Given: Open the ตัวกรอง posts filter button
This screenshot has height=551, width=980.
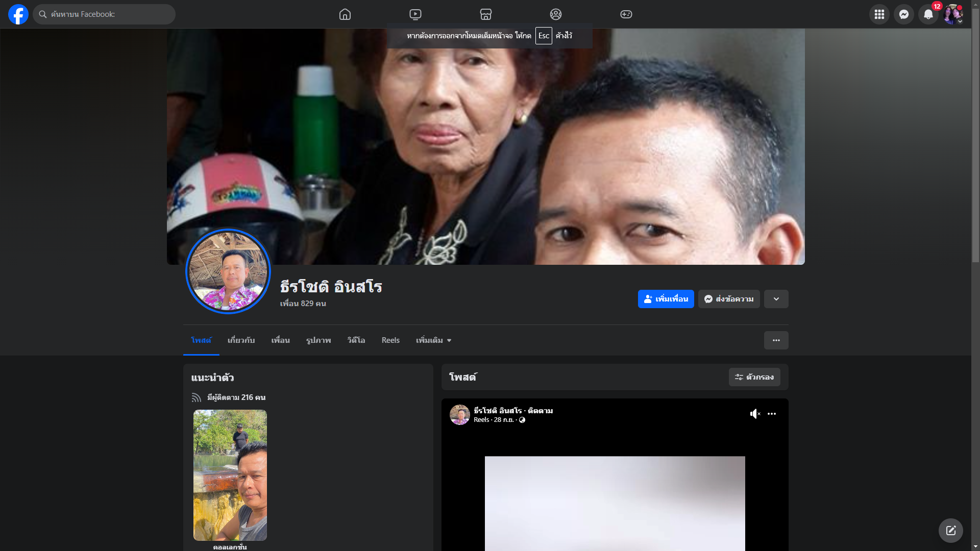Looking at the screenshot, I should 754,377.
